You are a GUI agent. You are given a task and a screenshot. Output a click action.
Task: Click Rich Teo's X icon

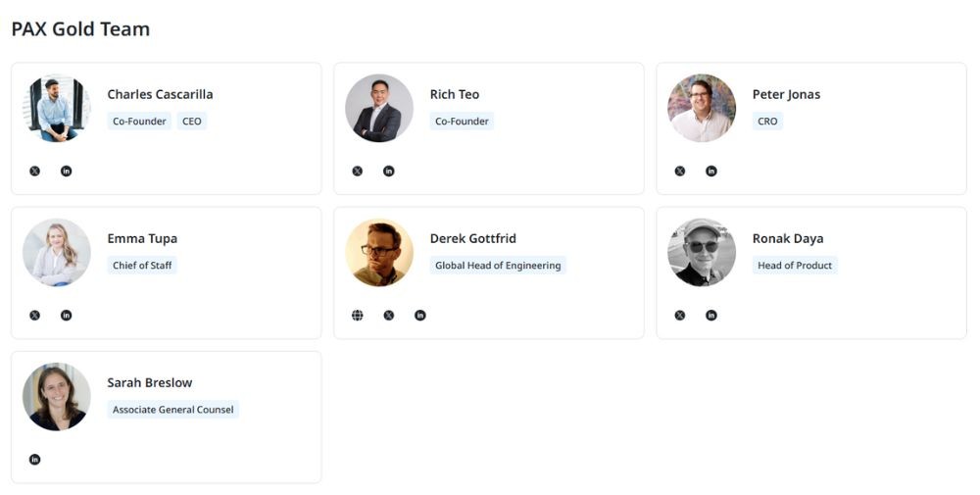[358, 172]
